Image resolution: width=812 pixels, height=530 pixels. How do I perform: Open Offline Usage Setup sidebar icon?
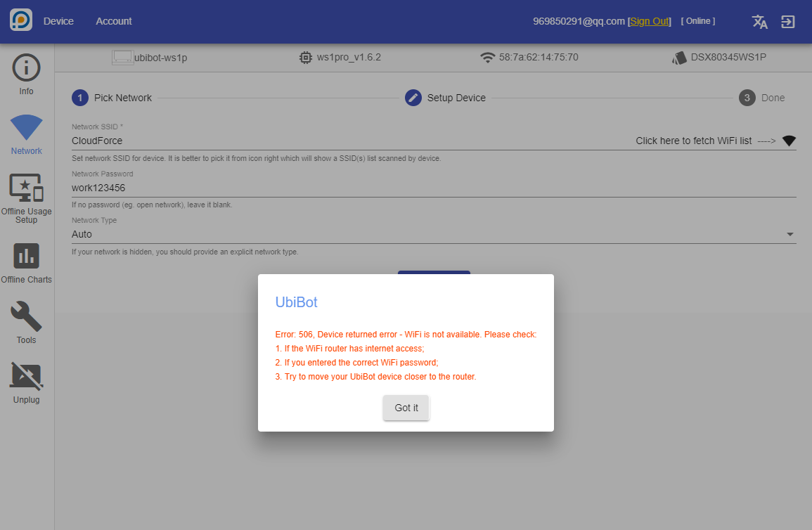[x=26, y=188]
